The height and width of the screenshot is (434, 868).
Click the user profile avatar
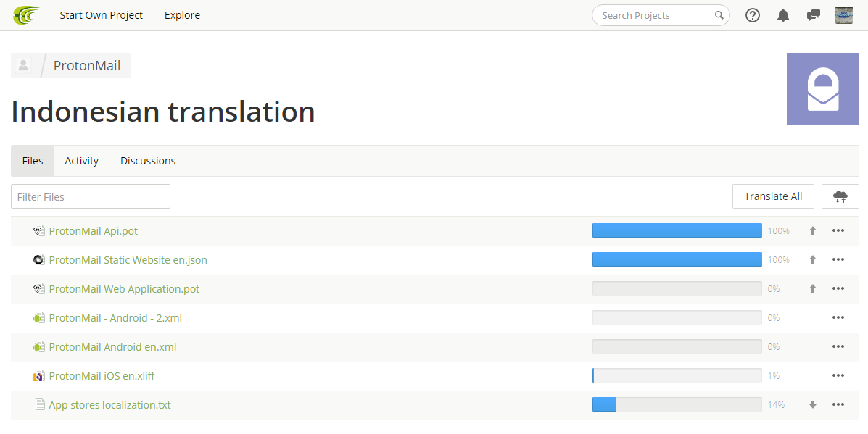click(x=843, y=15)
